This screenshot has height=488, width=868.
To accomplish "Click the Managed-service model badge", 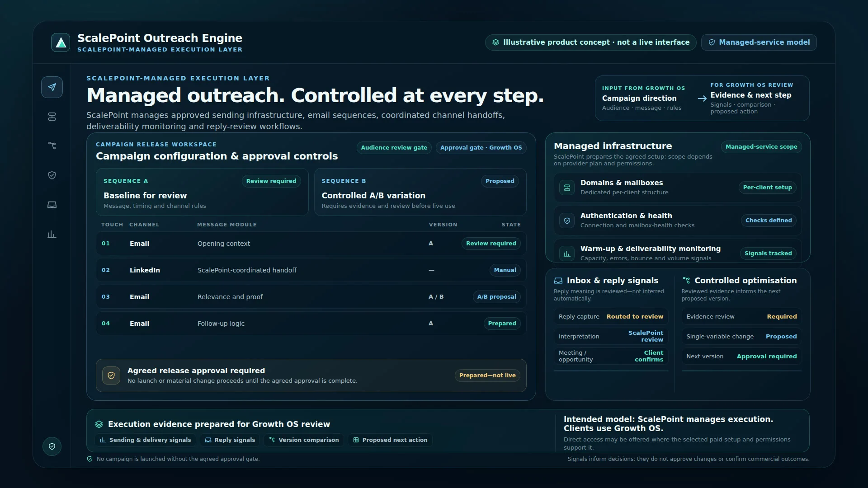I will [x=759, y=42].
